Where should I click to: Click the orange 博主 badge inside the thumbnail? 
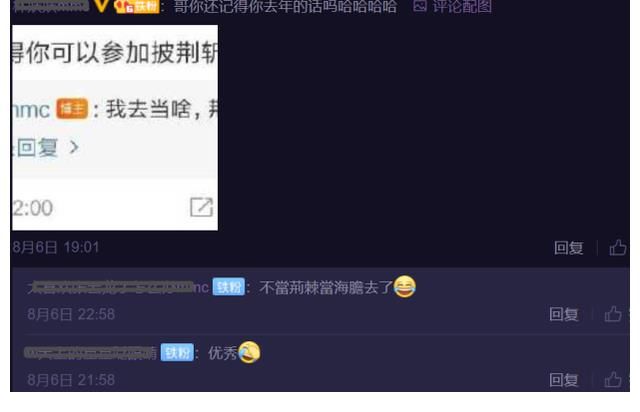pyautogui.click(x=72, y=109)
